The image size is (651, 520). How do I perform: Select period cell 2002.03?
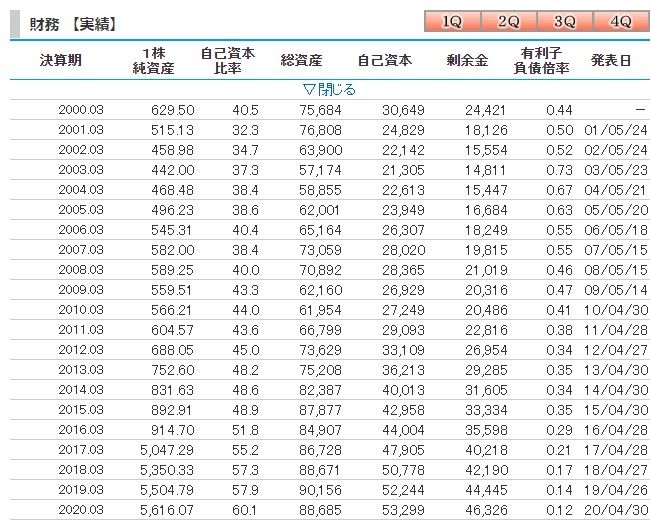[x=81, y=150]
